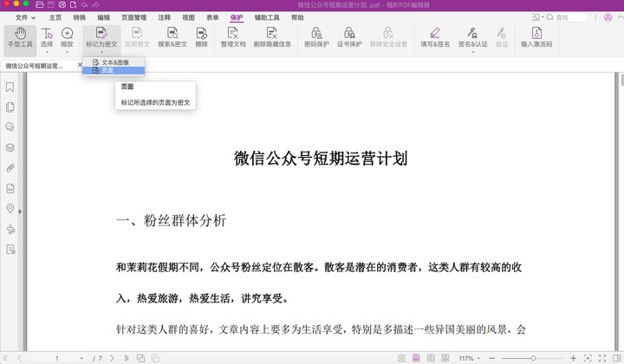624x364 pixels.
Task: Click the save icon in title bar
Action: click(x=51, y=5)
